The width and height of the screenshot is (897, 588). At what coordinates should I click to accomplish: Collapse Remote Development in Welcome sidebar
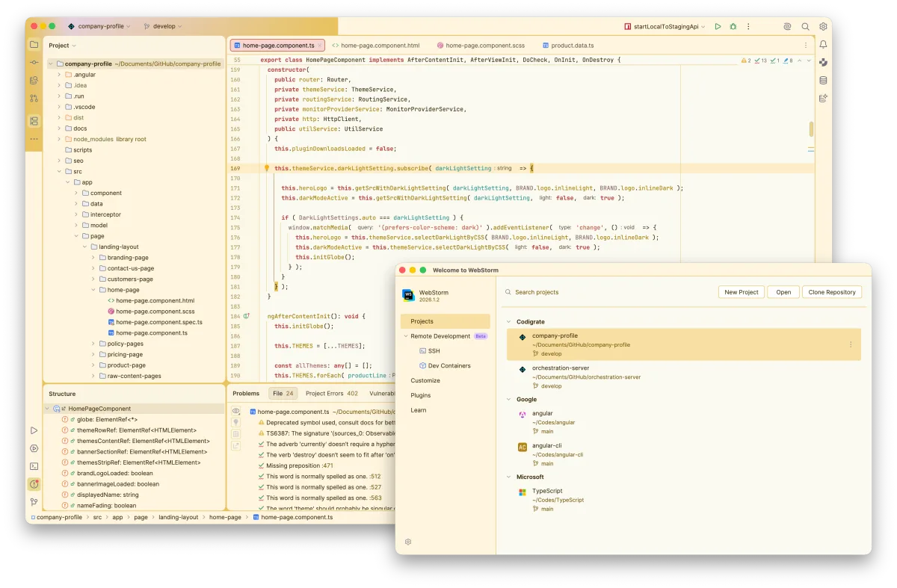click(404, 336)
